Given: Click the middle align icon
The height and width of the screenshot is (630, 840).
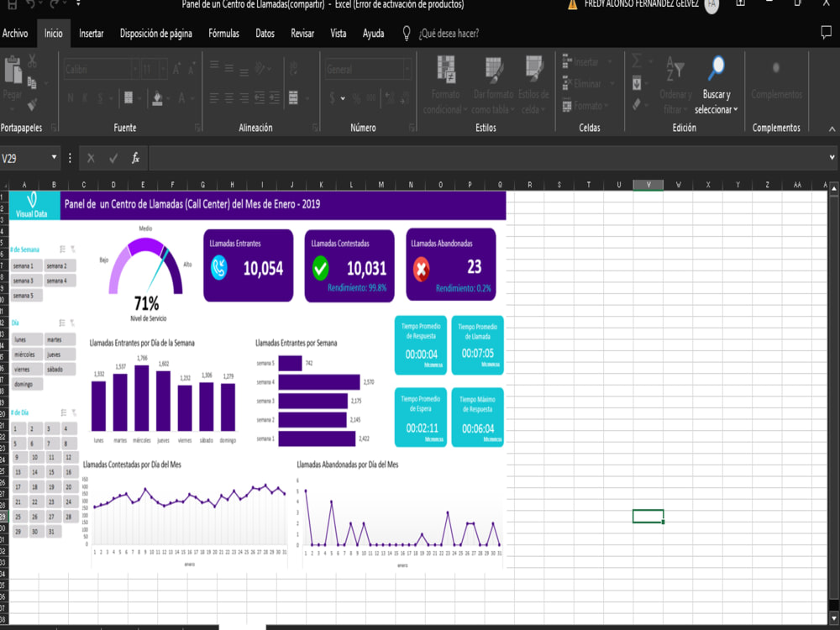Looking at the screenshot, I should pos(229,69).
